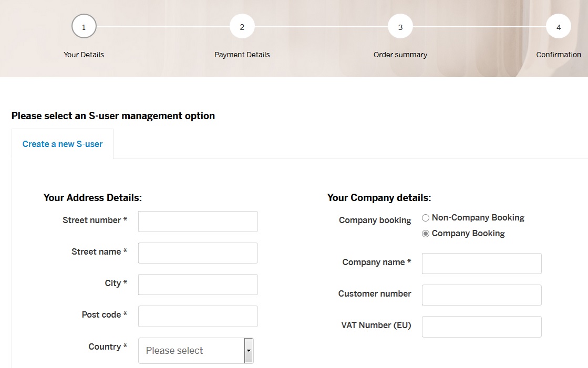Click the Country dropdown arrow button

click(249, 351)
